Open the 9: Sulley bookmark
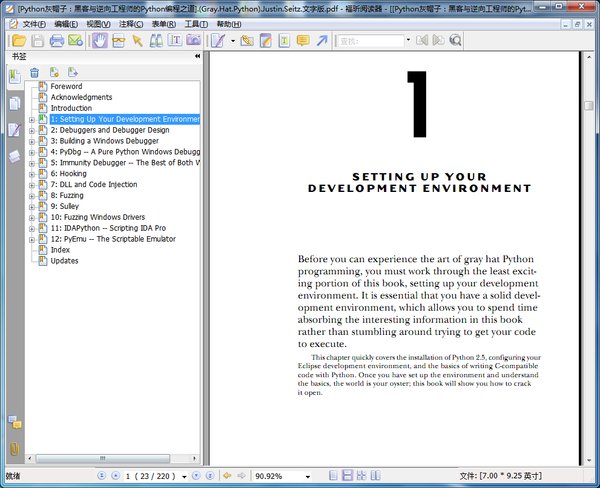 coord(65,206)
